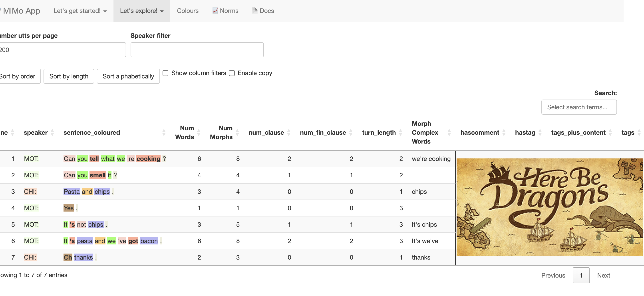Click the Sort alphabetically button
The width and height of the screenshot is (644, 296).
point(128,76)
